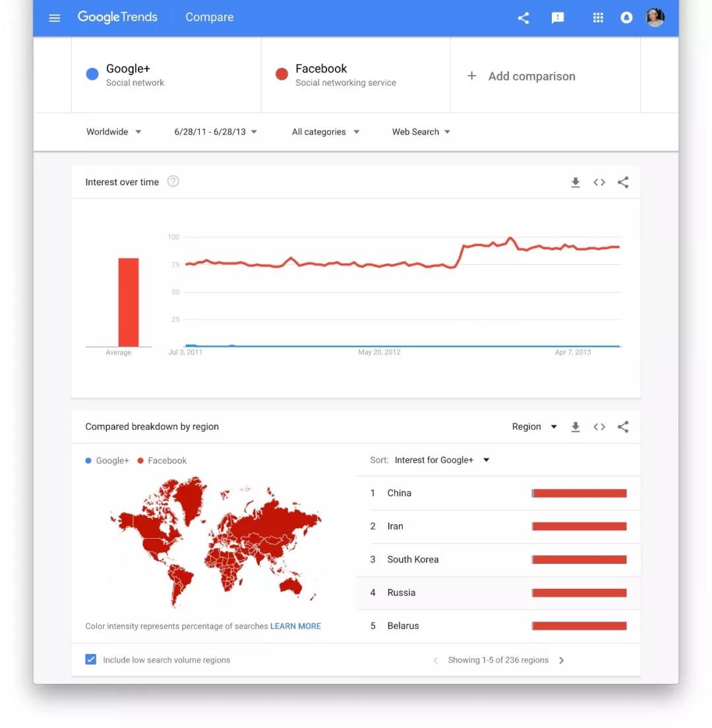Viewport: 712px width, 728px height.
Task: Select the China region row
Action: point(498,493)
